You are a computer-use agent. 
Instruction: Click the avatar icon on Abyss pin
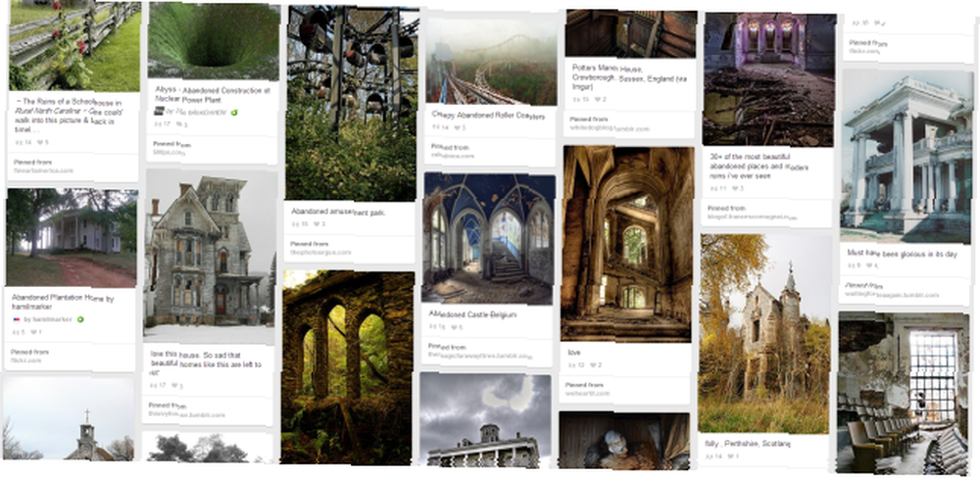[x=159, y=112]
